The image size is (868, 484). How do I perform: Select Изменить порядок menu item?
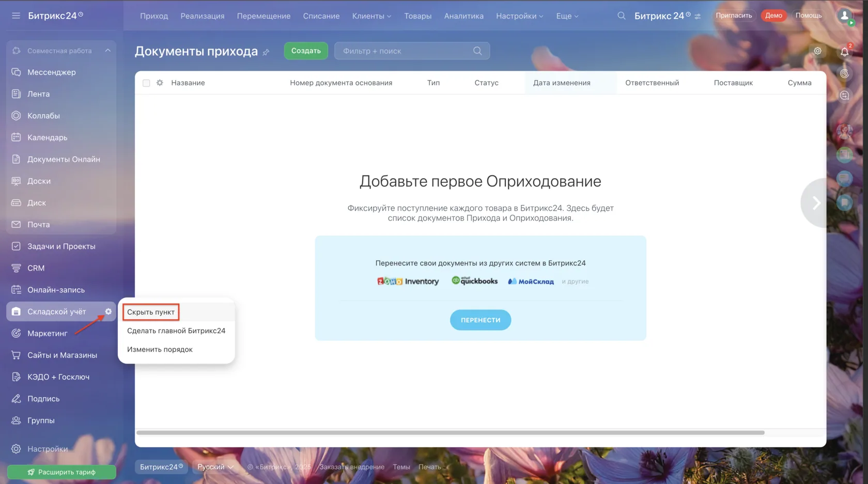pos(176,349)
